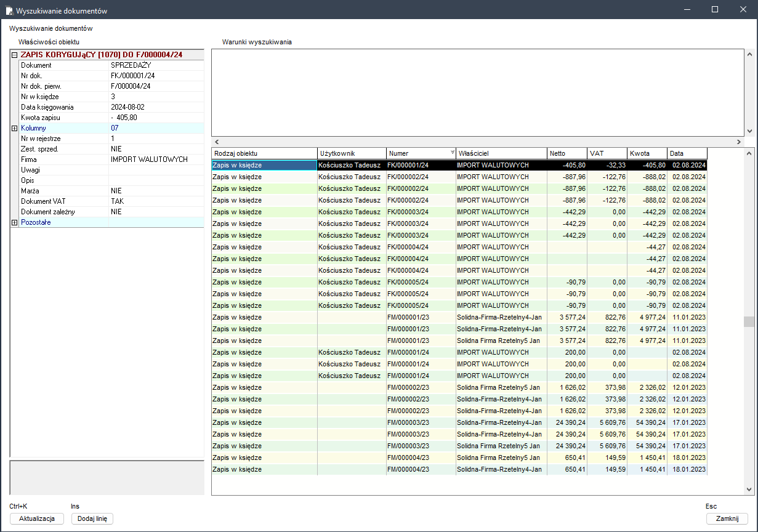Viewport: 758px width, 532px height.
Task: Click the Aktualizacja button
Action: click(x=37, y=518)
